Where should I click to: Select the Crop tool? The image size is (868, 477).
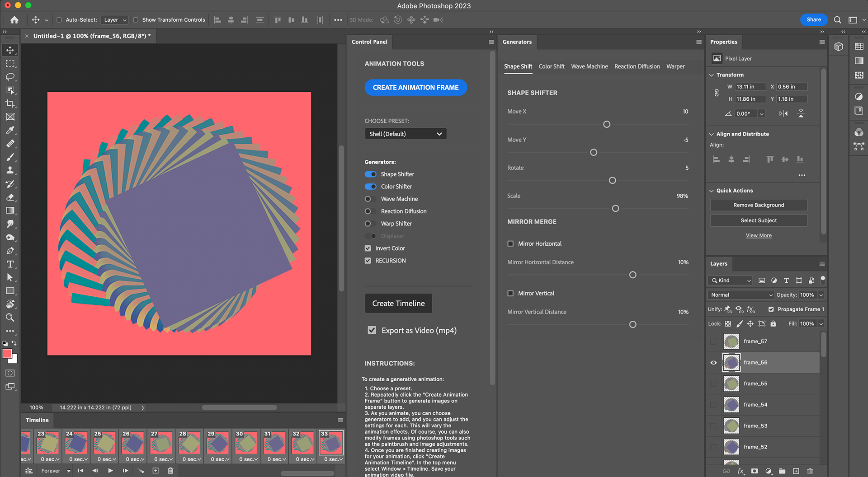pyautogui.click(x=10, y=103)
